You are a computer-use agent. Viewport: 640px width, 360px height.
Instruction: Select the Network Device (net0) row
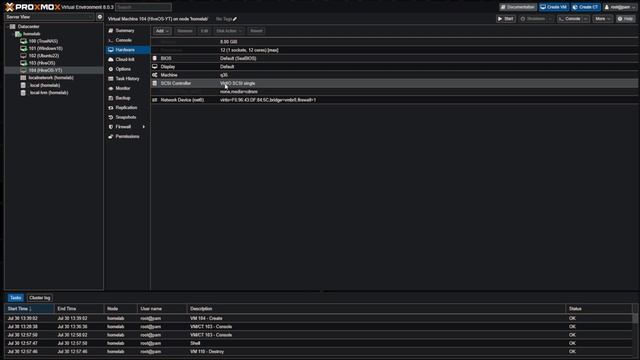click(394, 100)
